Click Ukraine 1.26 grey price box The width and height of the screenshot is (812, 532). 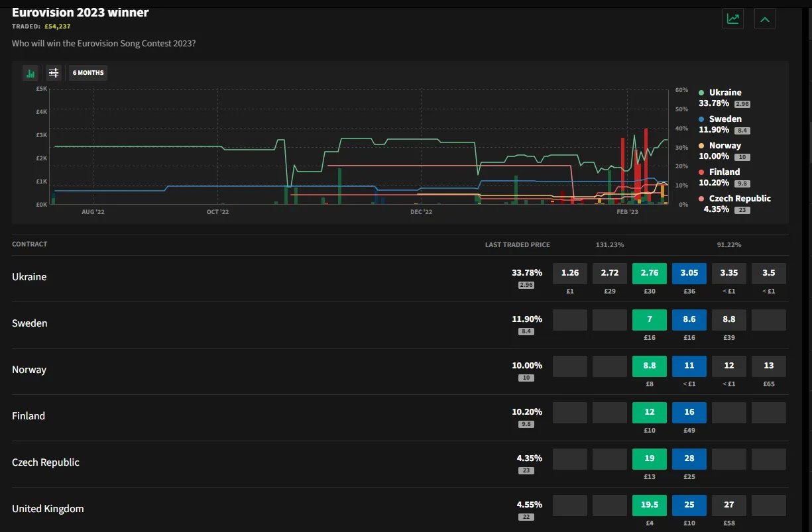[570, 273]
